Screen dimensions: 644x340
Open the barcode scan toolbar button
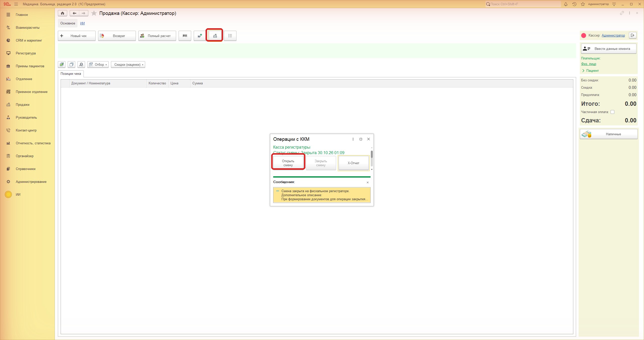(185, 36)
